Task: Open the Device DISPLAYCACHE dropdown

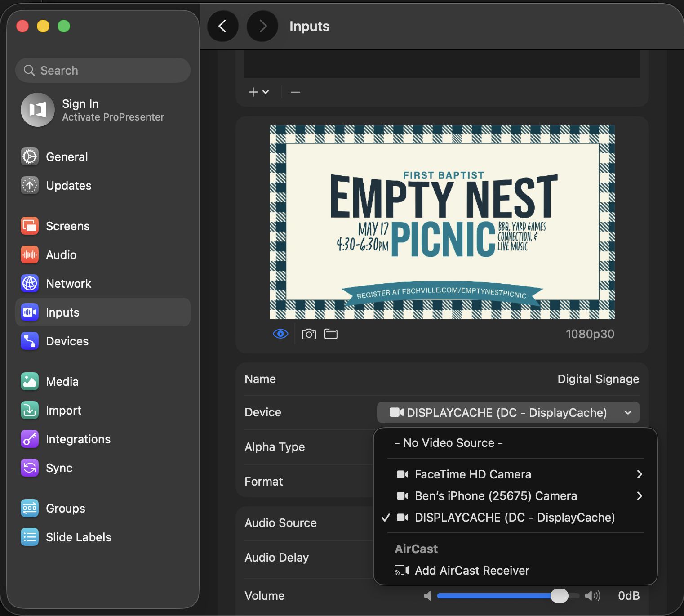Action: [x=508, y=412]
